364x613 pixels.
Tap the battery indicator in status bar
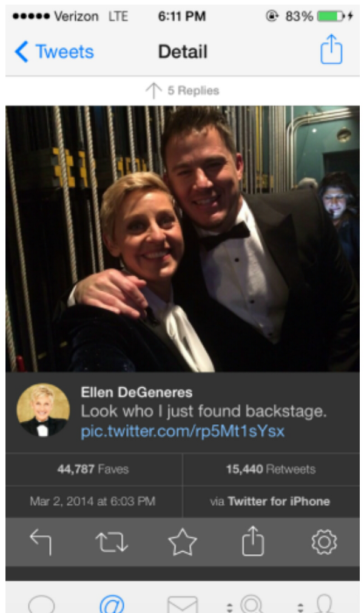pyautogui.click(x=331, y=16)
